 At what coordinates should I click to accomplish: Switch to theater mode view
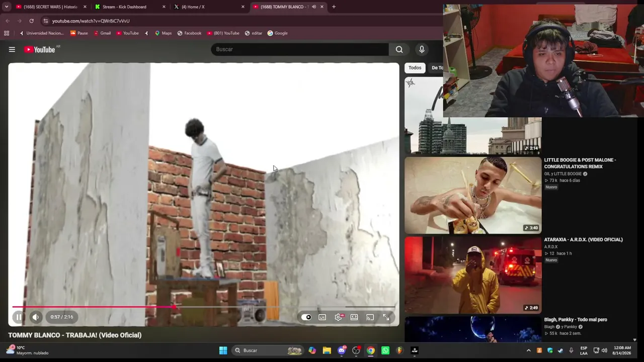[354, 317]
